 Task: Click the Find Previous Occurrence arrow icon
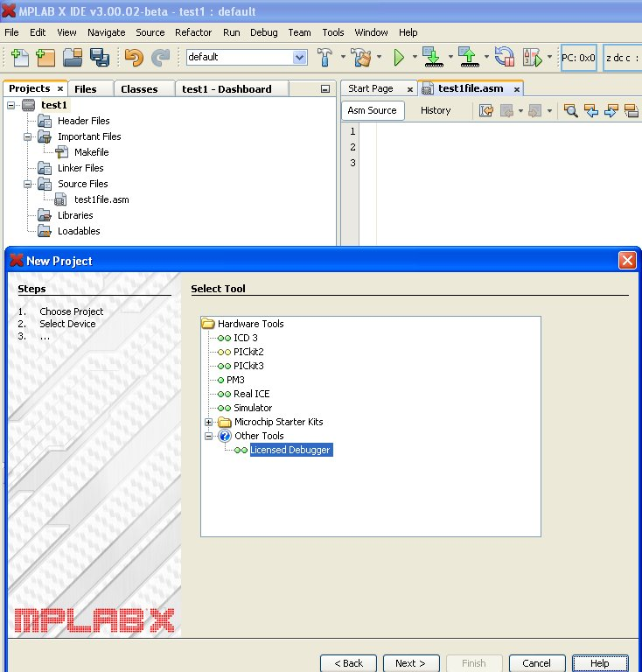coord(591,110)
